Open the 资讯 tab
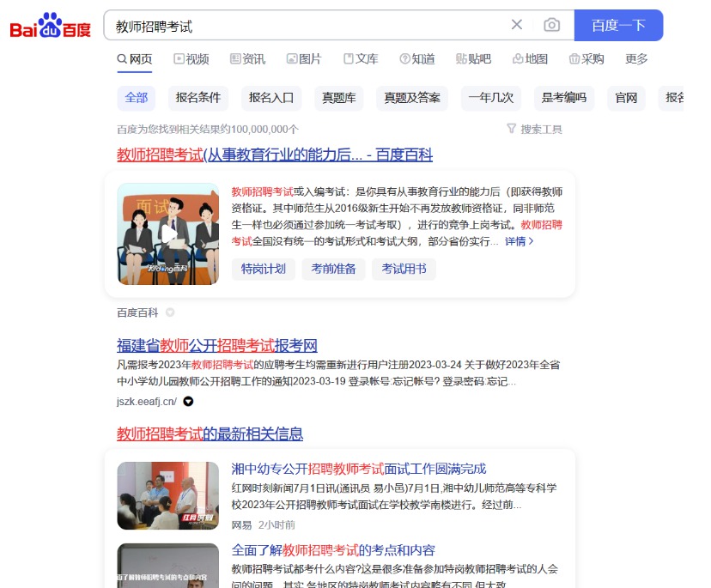 click(247, 59)
